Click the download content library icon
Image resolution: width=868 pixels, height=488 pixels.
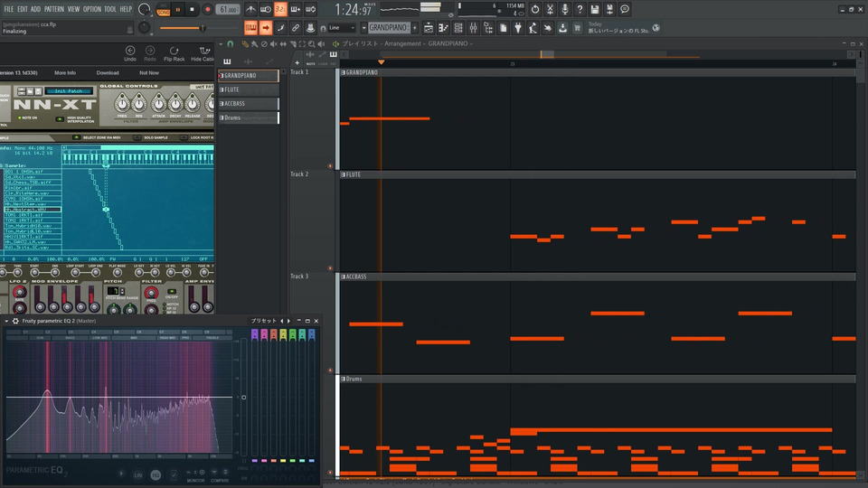(562, 28)
